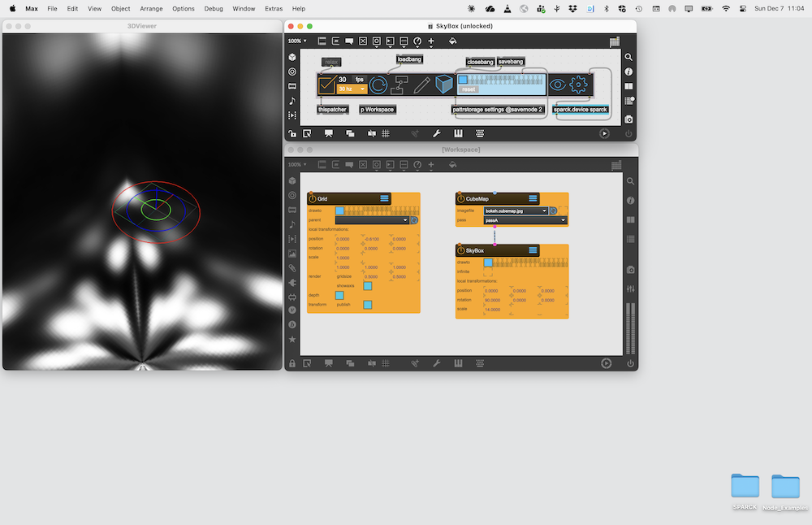Toggle the Grid showaxis checkbox
Image resolution: width=812 pixels, height=525 pixels.
(367, 286)
